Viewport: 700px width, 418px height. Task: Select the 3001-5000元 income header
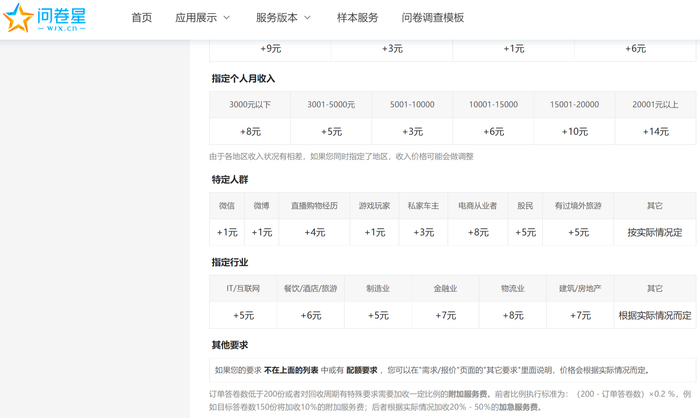coord(331,104)
